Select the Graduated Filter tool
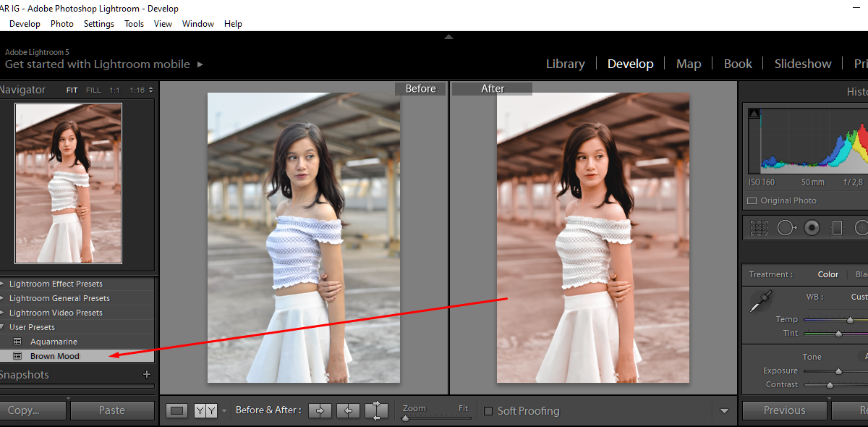The height and width of the screenshot is (427, 868). tap(837, 228)
